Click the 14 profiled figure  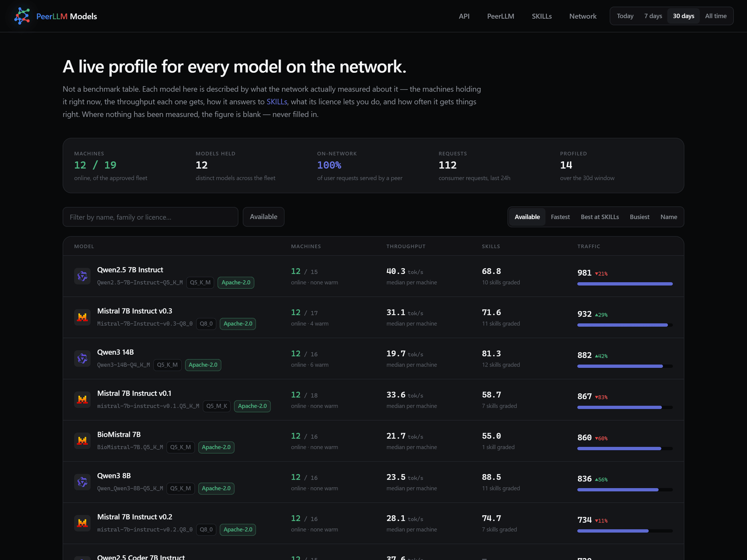566,165
